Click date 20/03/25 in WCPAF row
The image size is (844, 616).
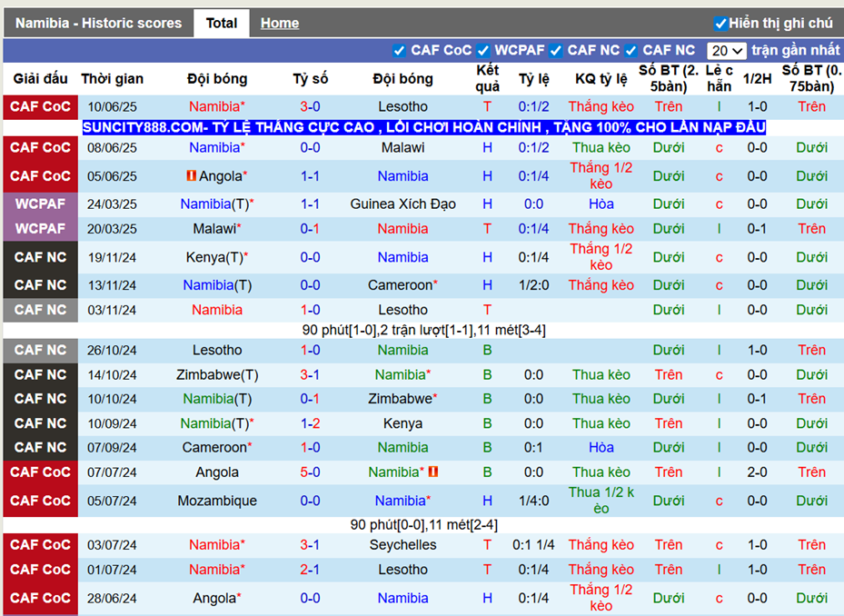[x=112, y=229]
